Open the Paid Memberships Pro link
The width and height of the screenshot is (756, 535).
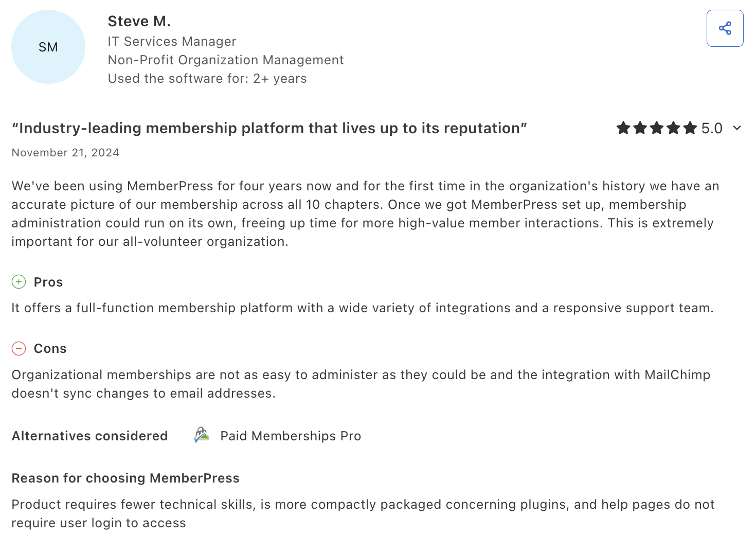coord(291,436)
